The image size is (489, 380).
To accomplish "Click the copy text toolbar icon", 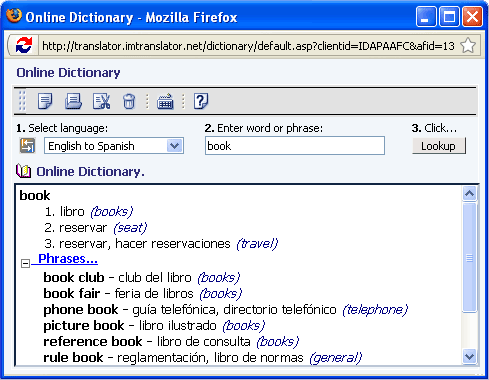I will click(45, 101).
